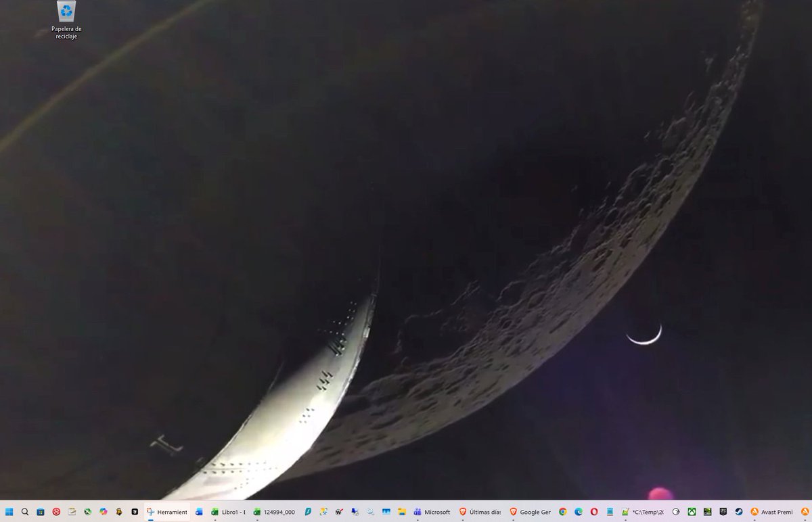Select the Papelera de reciclaje desktop icon
812x522 pixels.
coord(66,20)
